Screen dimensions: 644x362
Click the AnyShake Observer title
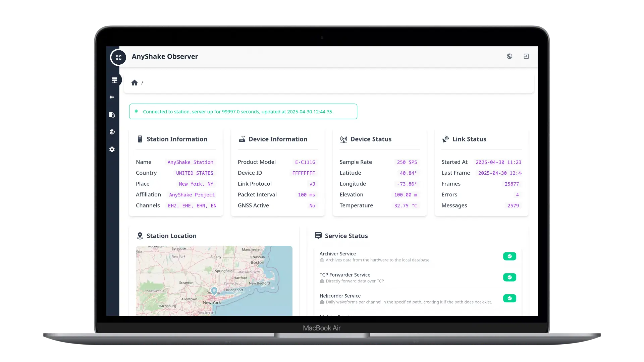coord(165,56)
